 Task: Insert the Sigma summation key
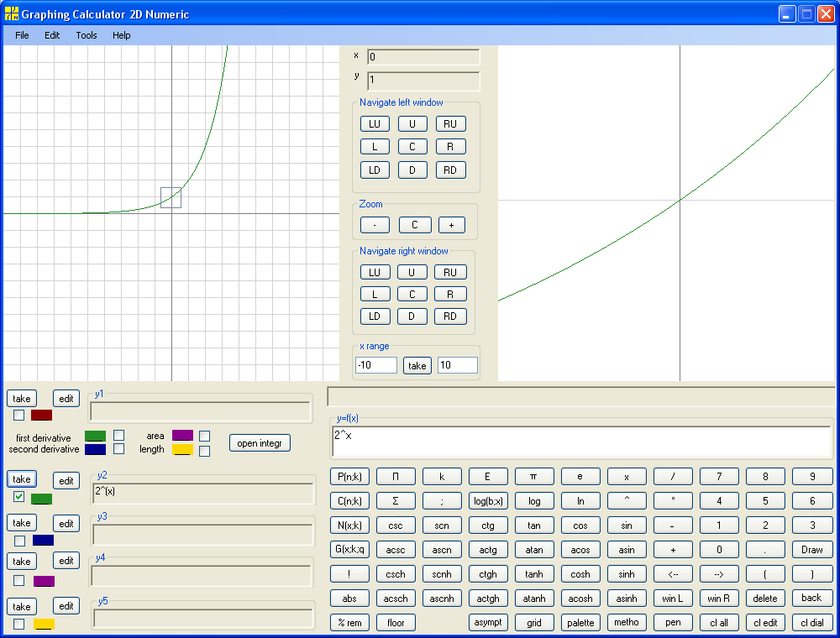pyautogui.click(x=396, y=501)
